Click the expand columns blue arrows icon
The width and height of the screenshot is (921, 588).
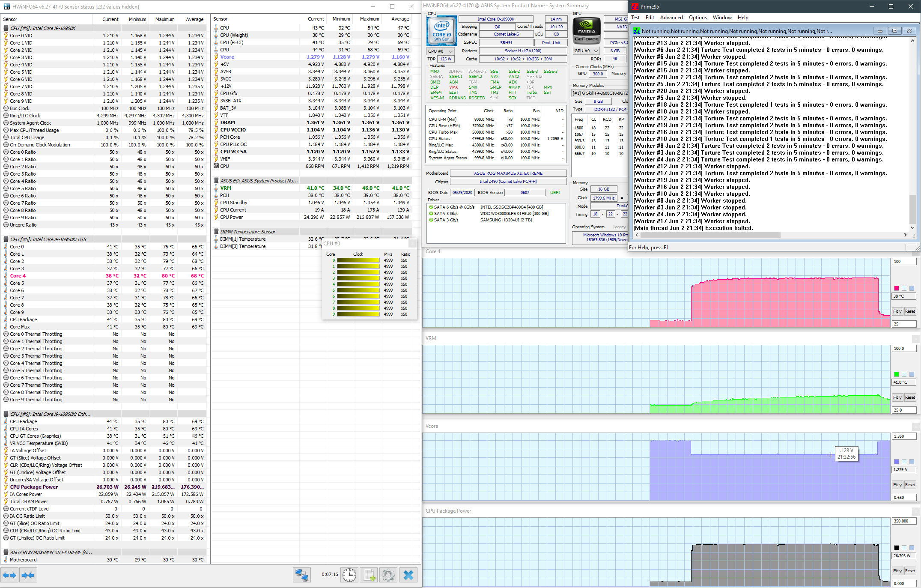pyautogui.click(x=9, y=575)
